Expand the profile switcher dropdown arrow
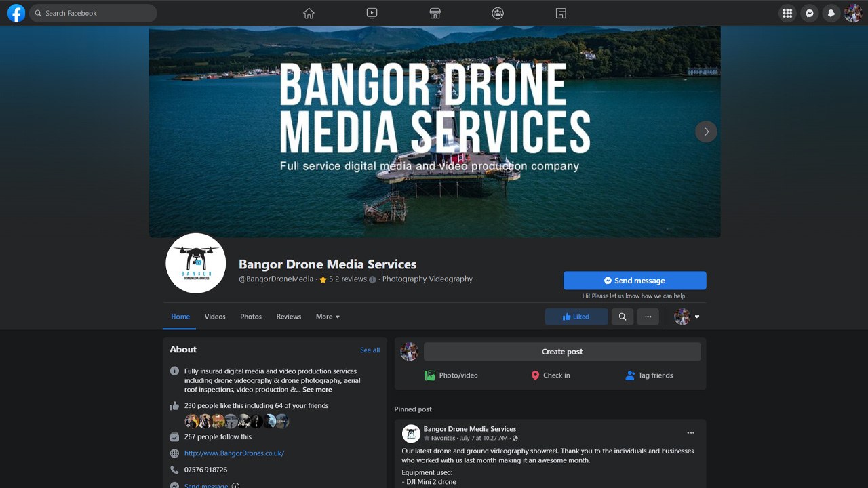The image size is (868, 488). pyautogui.click(x=697, y=317)
